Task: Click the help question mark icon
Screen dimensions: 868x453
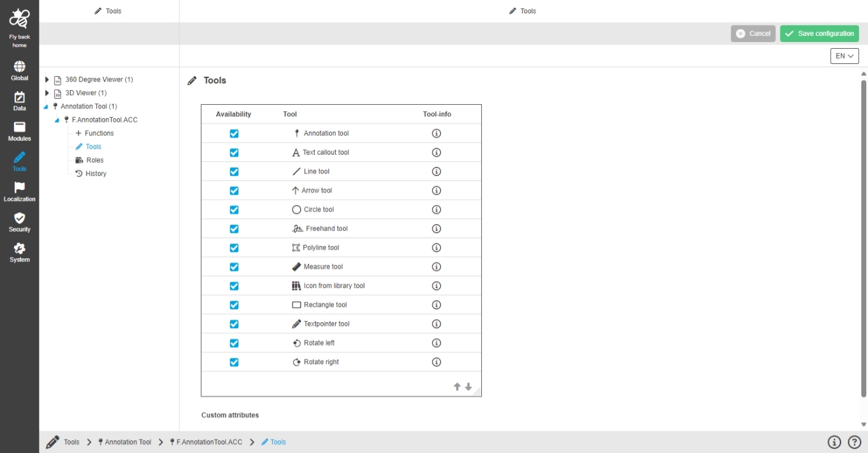Action: (854, 442)
